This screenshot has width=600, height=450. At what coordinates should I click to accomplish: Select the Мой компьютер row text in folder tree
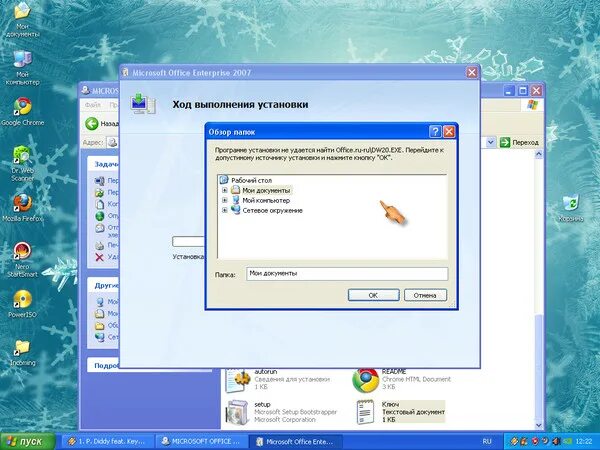click(x=266, y=200)
